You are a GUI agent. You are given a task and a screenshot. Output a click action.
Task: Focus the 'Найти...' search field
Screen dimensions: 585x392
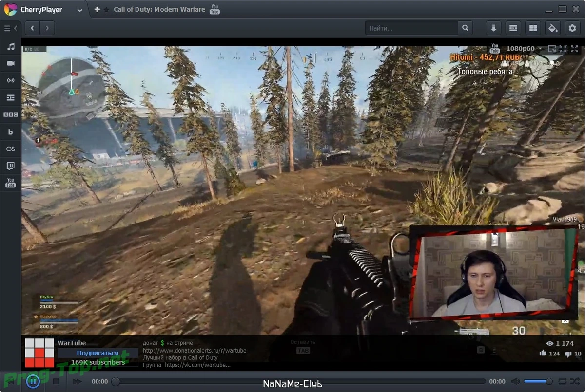click(412, 28)
